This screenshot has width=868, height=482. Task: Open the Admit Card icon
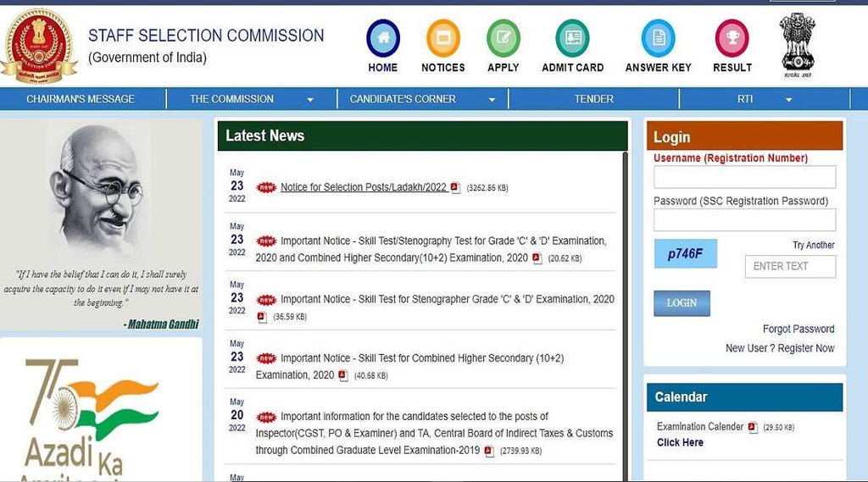tap(572, 39)
